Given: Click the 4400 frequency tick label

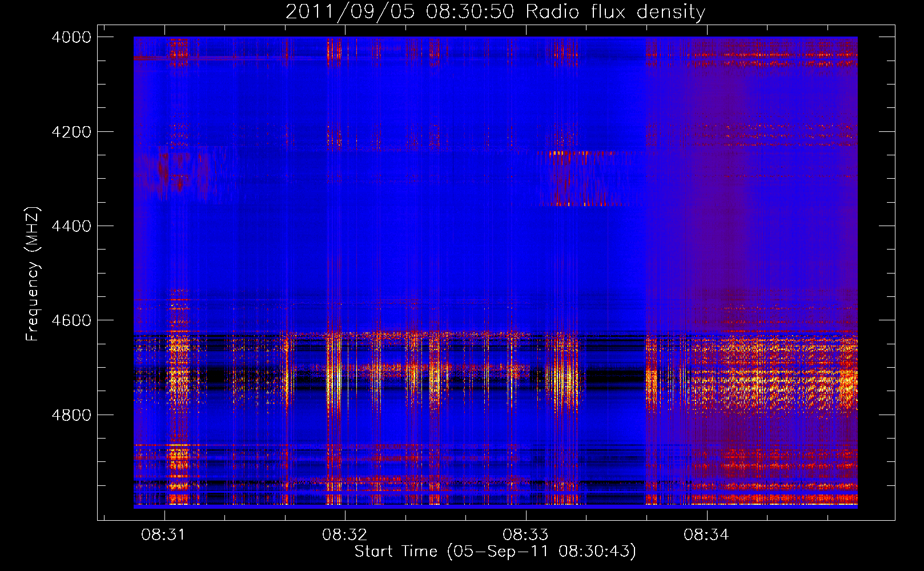Looking at the screenshot, I should [x=71, y=226].
